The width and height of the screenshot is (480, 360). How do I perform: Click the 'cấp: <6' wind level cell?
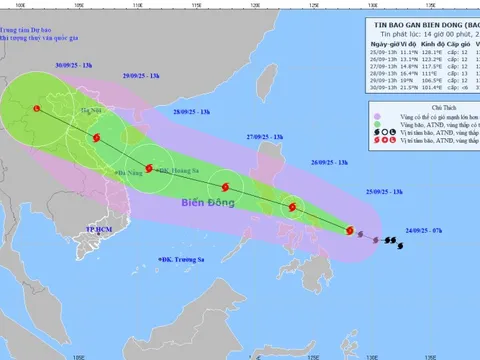458,87
